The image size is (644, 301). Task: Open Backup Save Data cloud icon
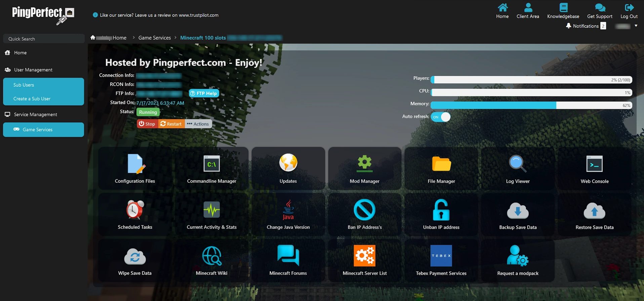[x=518, y=211]
